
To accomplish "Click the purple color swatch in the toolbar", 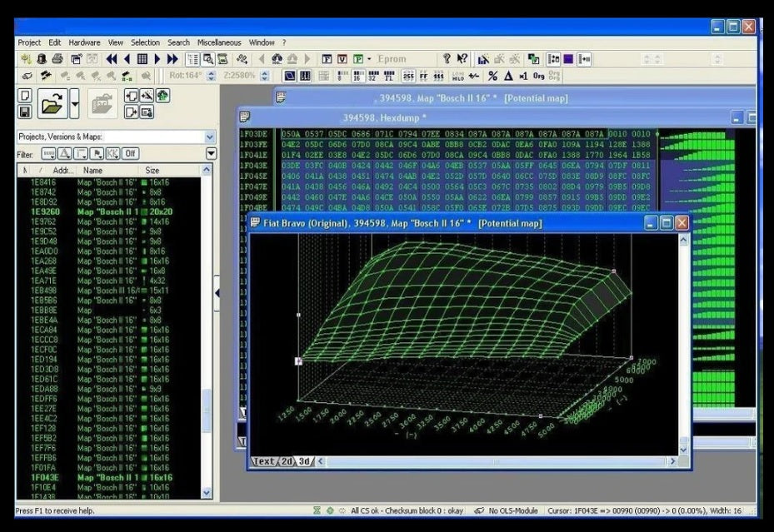I will tap(568, 59).
